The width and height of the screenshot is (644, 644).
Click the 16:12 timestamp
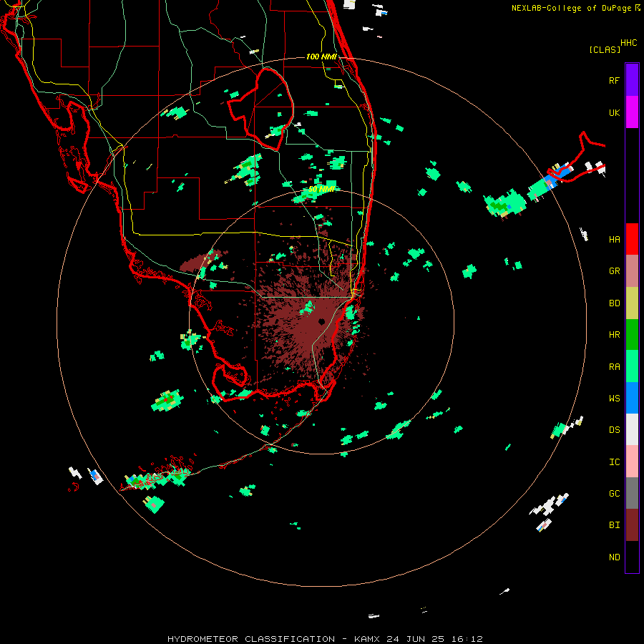tap(467, 639)
